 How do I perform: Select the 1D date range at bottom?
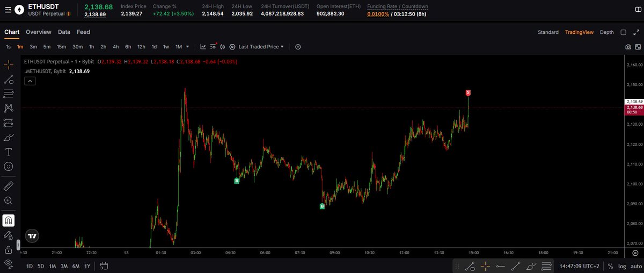(30, 266)
